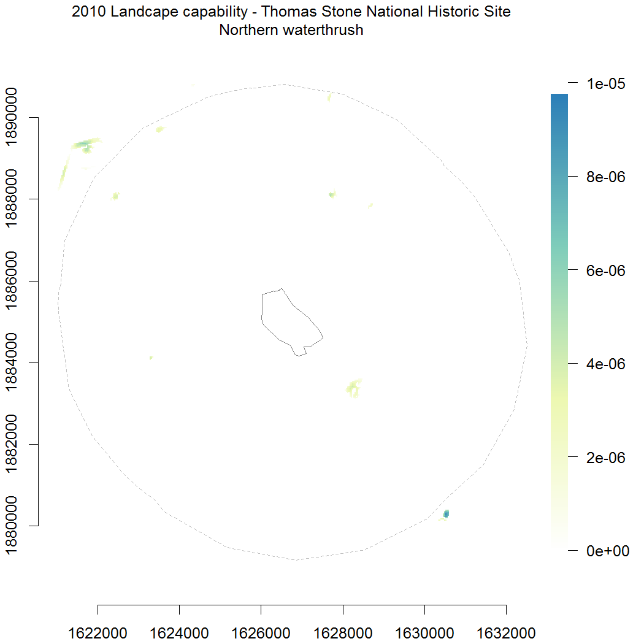This screenshot has height=644, width=644.
Task: Click the legend value 0e+00
Action: point(608,551)
